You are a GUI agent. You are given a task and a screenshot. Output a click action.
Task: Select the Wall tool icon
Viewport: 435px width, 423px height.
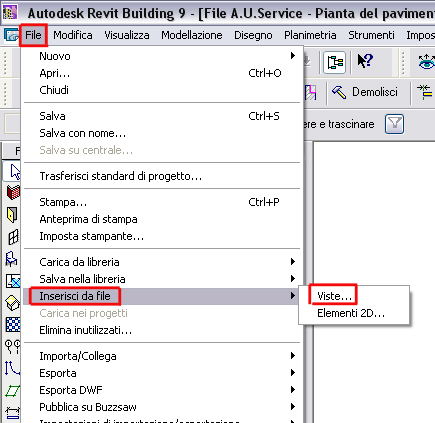click(x=13, y=192)
